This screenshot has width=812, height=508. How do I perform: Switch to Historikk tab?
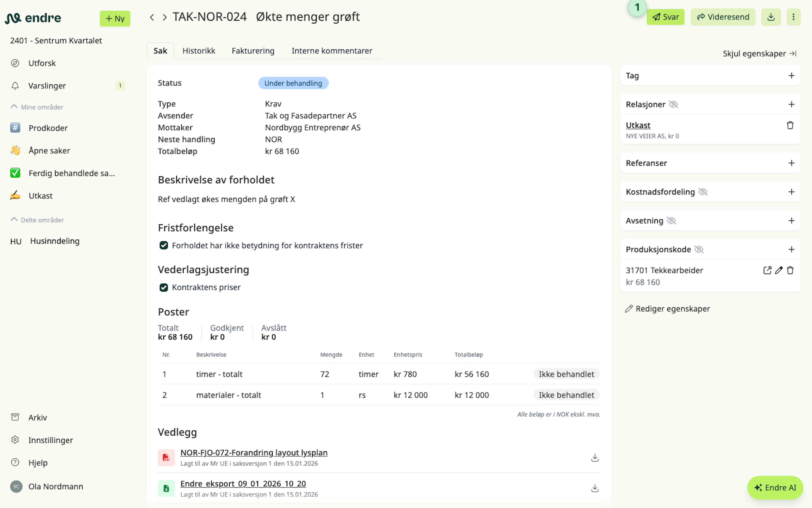click(199, 51)
